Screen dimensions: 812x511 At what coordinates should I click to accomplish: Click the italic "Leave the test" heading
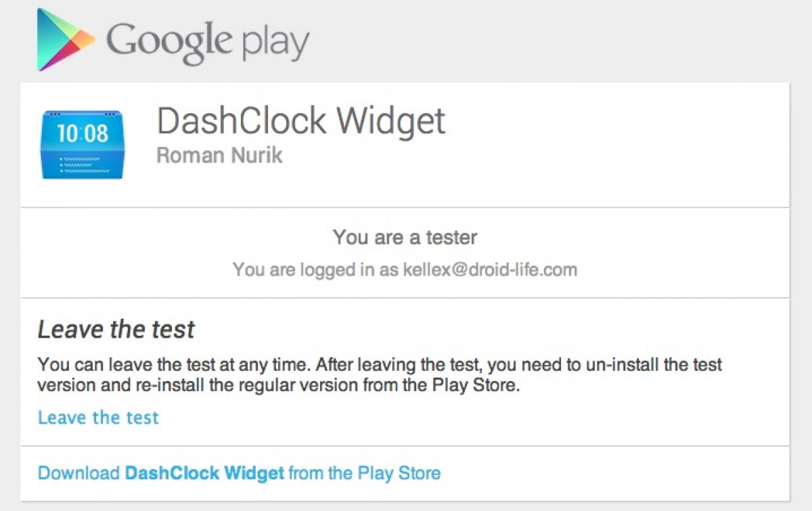pyautogui.click(x=116, y=330)
